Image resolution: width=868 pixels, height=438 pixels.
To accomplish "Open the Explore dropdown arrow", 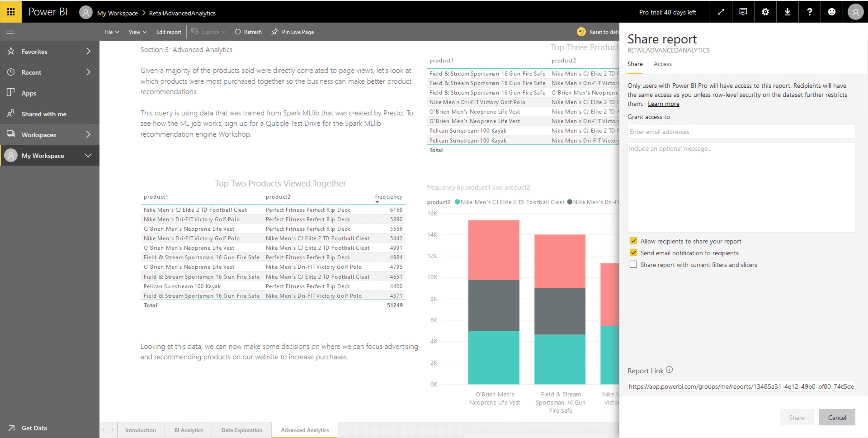I will click(224, 32).
